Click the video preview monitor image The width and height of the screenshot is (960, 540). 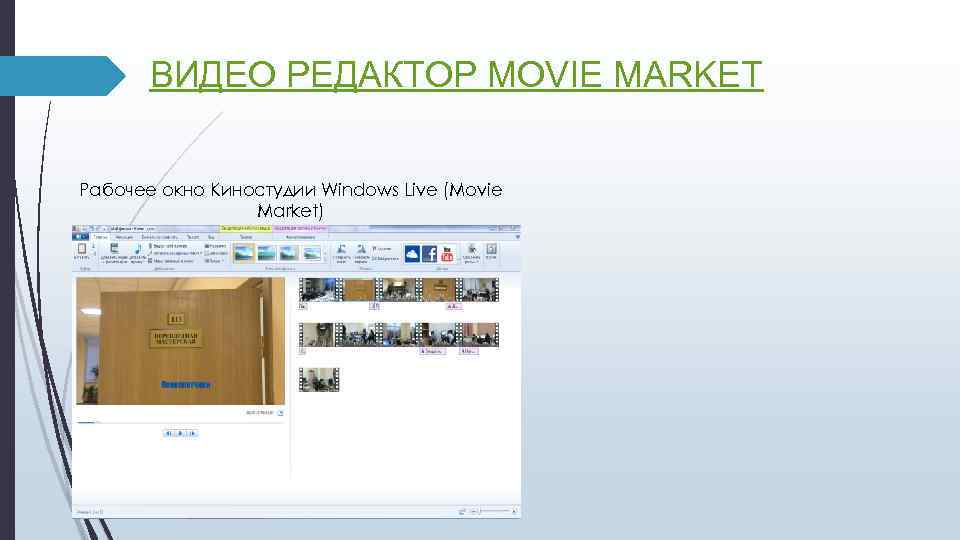point(181,341)
